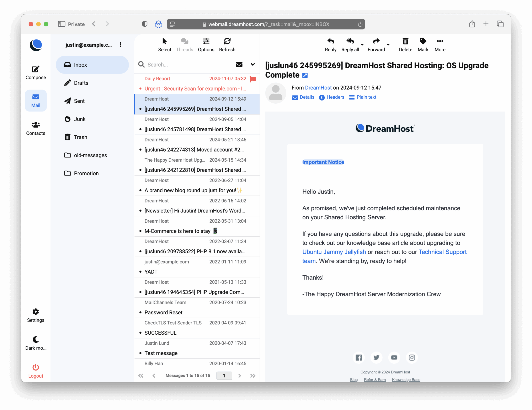The image size is (532, 410).
Task: Open the Promotion folder
Action: [86, 173]
